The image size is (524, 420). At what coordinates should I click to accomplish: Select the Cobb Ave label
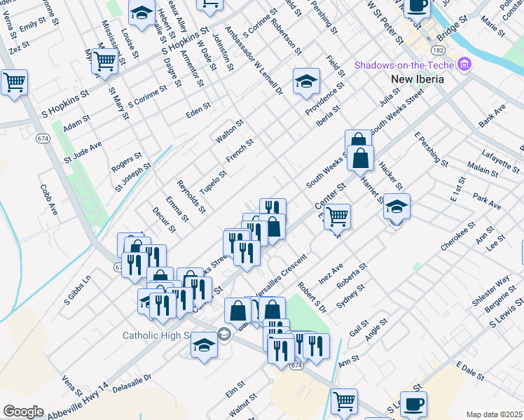(x=49, y=199)
